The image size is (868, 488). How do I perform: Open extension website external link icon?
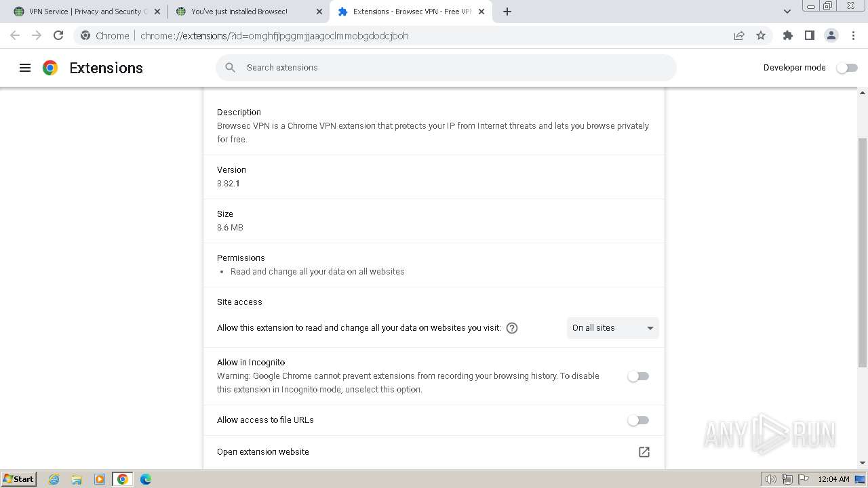[x=644, y=452]
